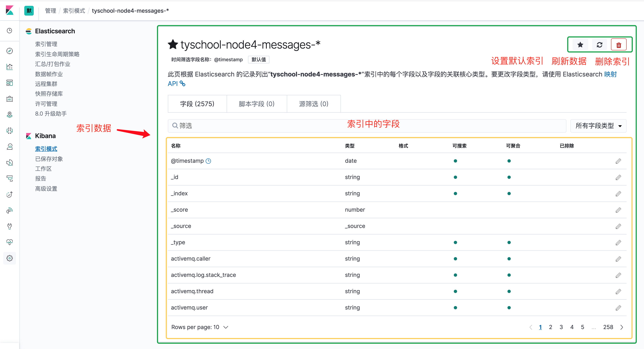Click the refresh field list button
Screen dimensions: 644x349
[600, 44]
